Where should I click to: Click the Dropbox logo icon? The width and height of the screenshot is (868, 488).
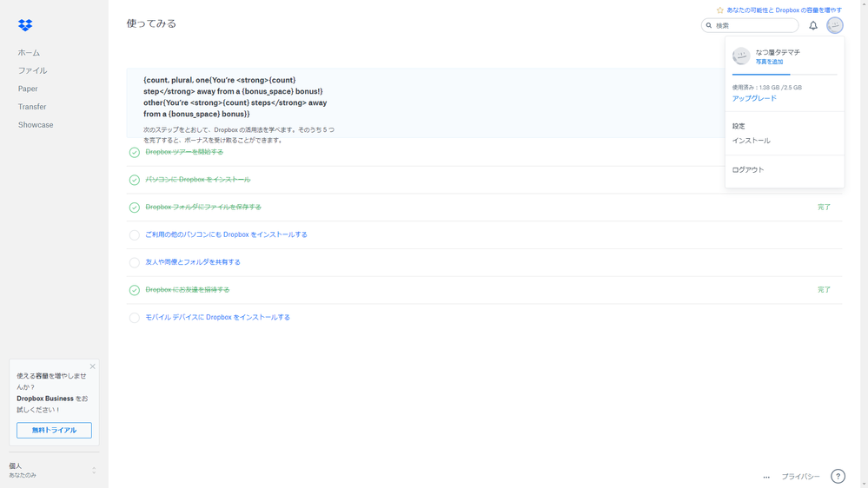click(25, 25)
